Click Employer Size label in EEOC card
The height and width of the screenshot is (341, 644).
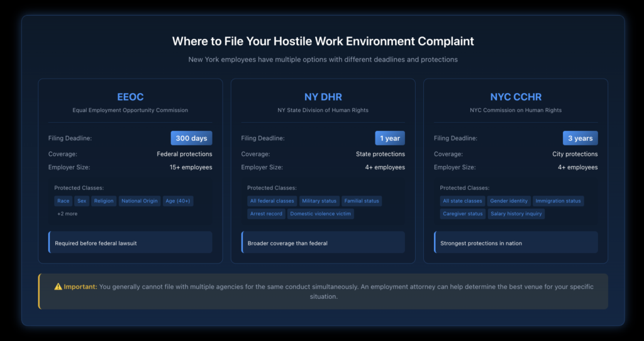tap(69, 167)
